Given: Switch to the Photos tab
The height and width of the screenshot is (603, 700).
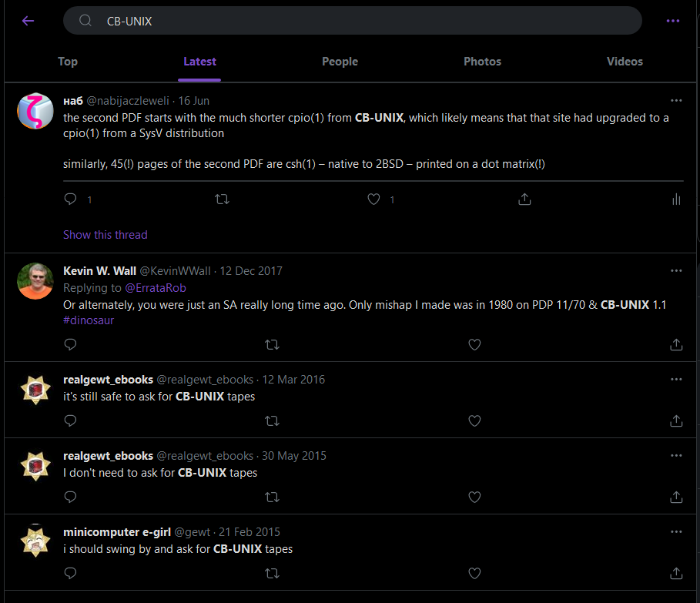Looking at the screenshot, I should pyautogui.click(x=482, y=62).
